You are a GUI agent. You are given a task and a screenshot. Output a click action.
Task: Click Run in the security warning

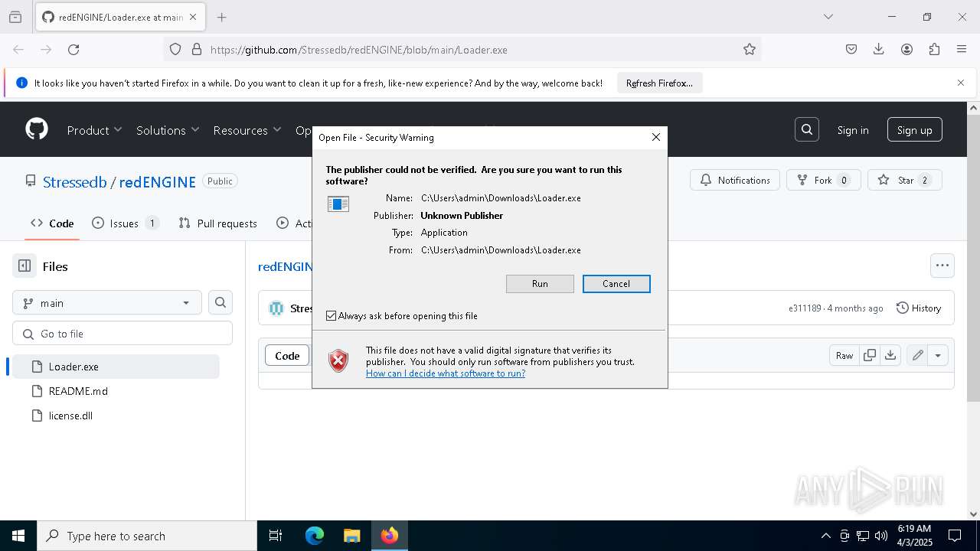(x=540, y=284)
